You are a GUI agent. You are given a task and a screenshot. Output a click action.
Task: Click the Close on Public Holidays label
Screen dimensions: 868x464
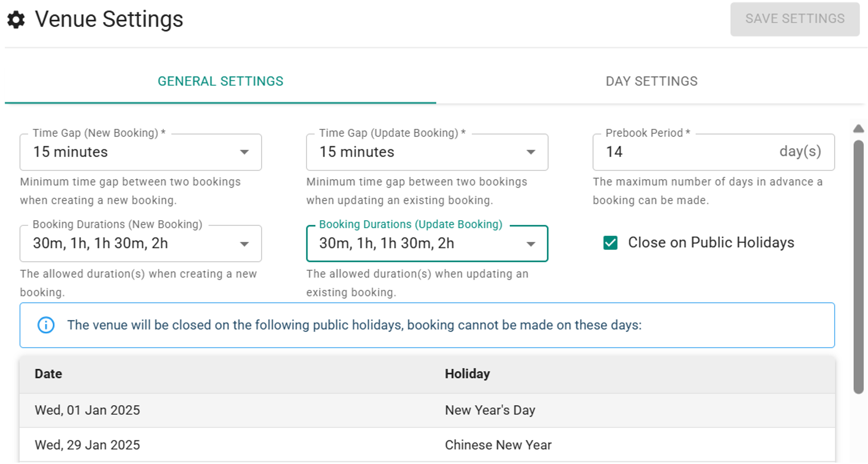(711, 243)
